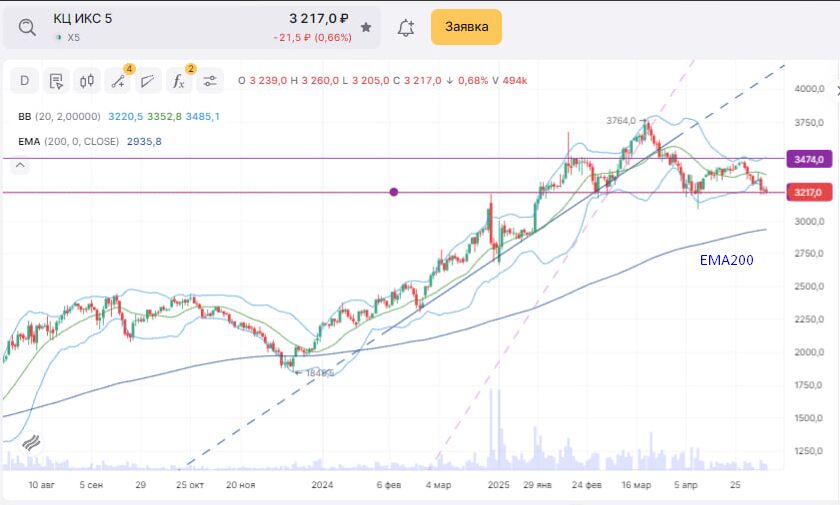Open chart settings sliders icon

[x=209, y=81]
